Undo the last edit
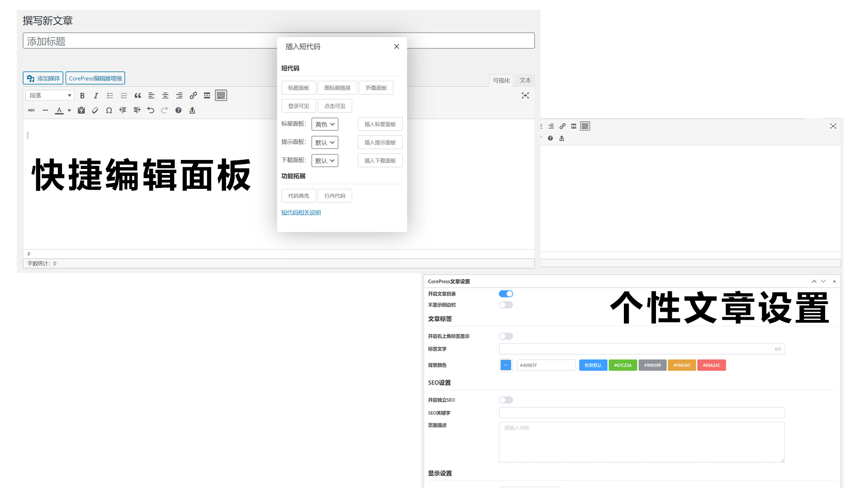 click(x=151, y=110)
